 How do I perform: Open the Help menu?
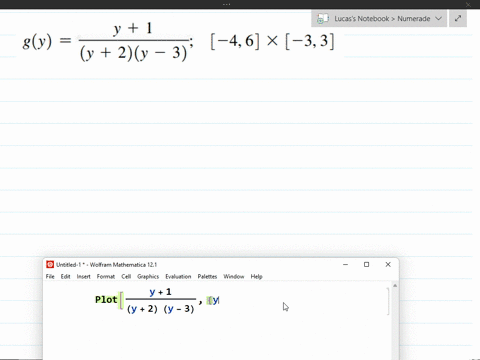(257, 276)
